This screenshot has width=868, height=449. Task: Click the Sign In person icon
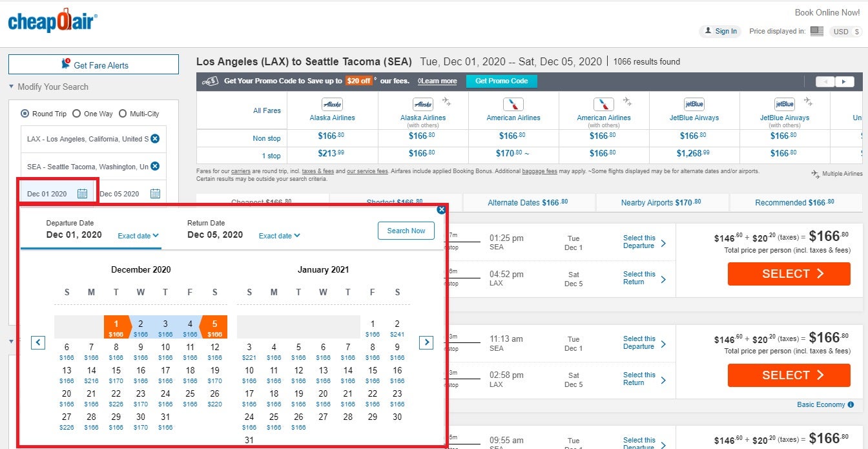pyautogui.click(x=708, y=31)
